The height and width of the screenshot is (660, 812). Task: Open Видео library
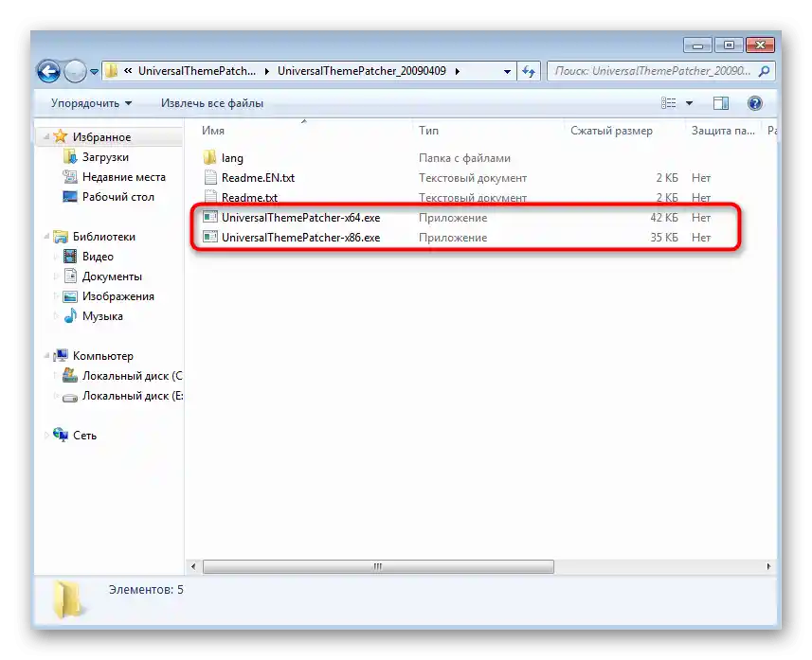pyautogui.click(x=98, y=257)
